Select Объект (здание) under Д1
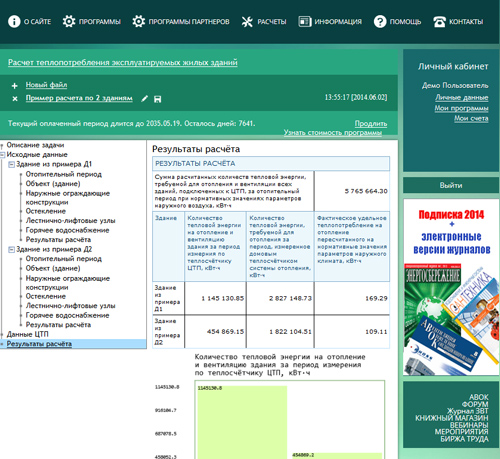500x459 pixels. [x=53, y=184]
